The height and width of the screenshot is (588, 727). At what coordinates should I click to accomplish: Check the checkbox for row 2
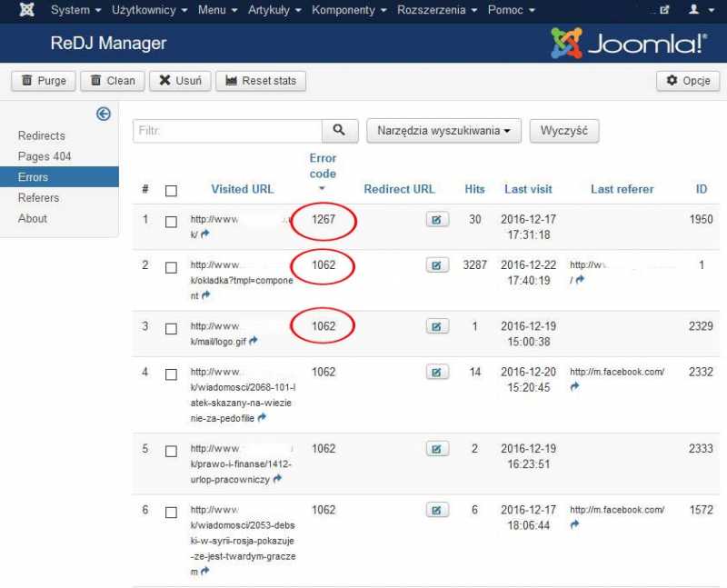click(171, 267)
